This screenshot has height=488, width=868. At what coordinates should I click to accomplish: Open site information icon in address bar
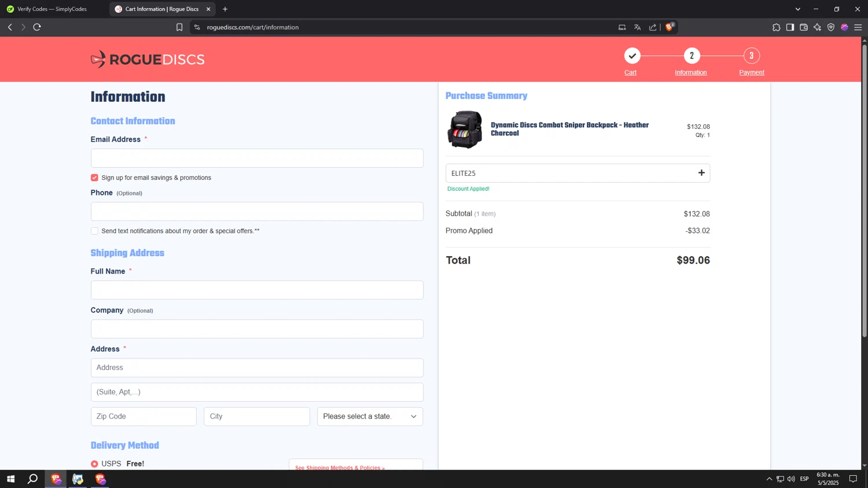tap(197, 27)
